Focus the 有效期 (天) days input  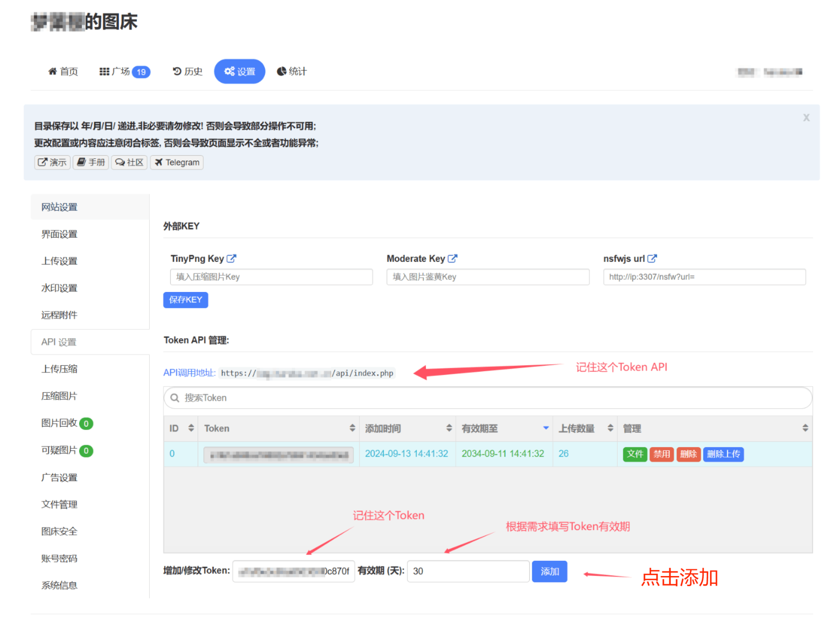coord(468,571)
